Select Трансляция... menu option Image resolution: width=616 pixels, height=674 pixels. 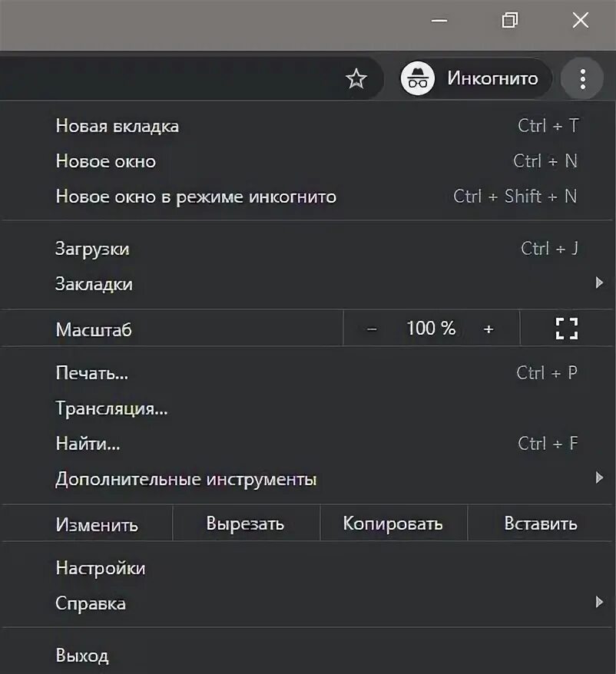(x=111, y=408)
